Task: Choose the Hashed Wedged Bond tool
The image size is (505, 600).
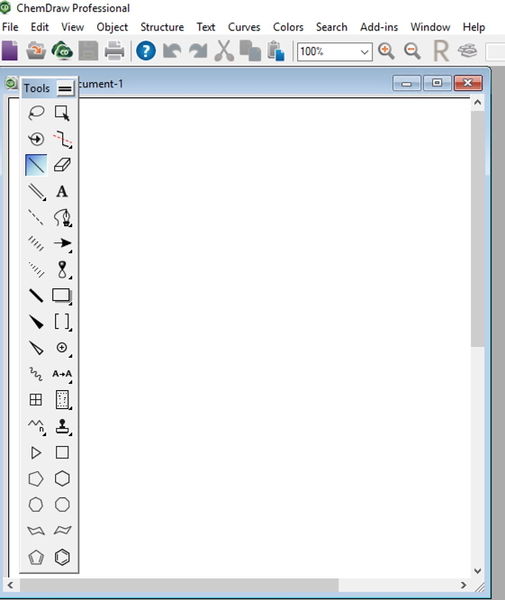Action: click(x=36, y=269)
